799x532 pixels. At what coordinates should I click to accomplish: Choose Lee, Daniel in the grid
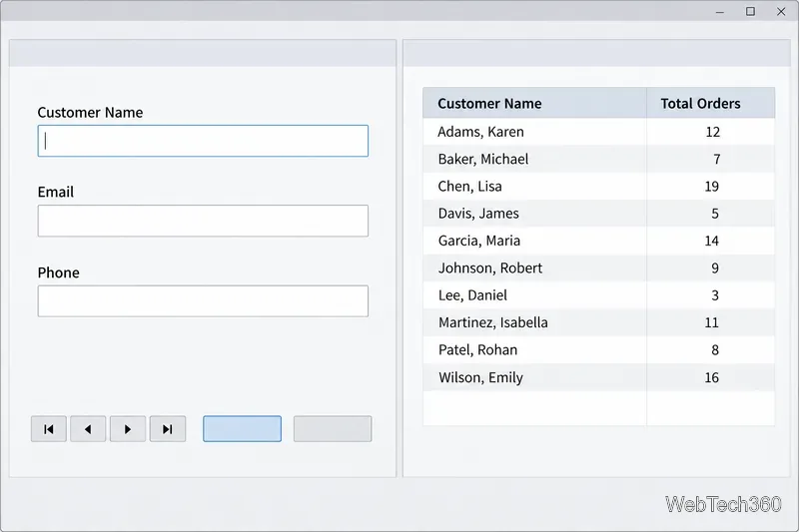[598, 295]
